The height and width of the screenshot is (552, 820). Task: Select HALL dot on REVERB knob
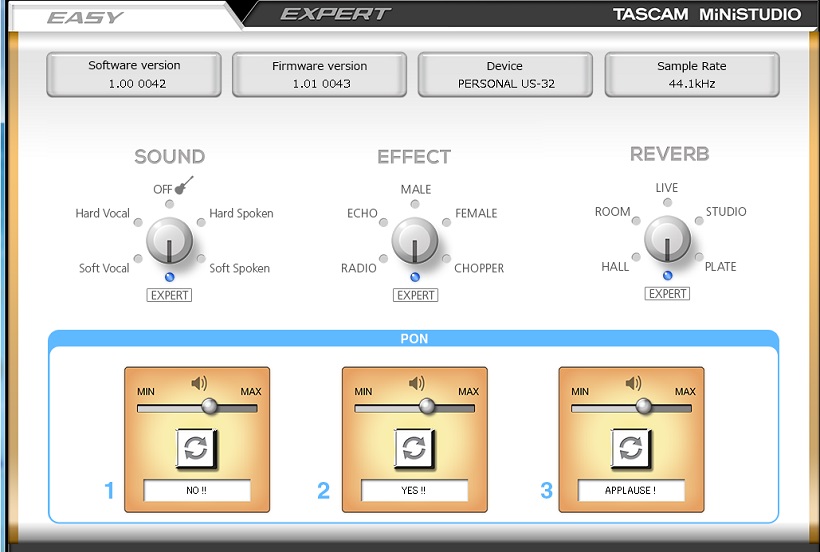pos(636,257)
